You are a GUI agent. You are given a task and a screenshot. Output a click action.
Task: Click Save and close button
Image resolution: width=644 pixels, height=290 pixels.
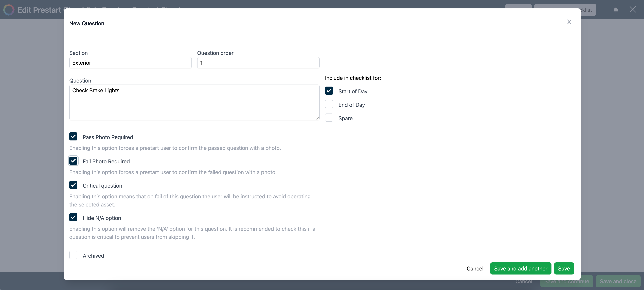tap(618, 281)
